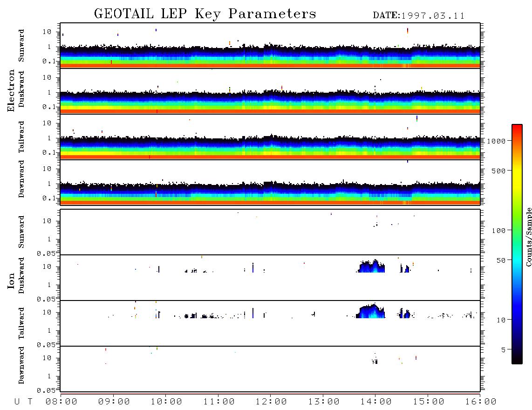Click the 100 colorbar tick label
532x410 pixels.
tap(498, 231)
